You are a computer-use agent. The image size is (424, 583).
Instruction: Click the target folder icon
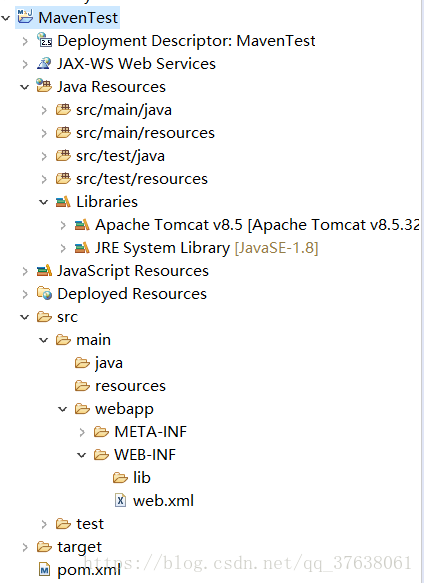(44, 547)
